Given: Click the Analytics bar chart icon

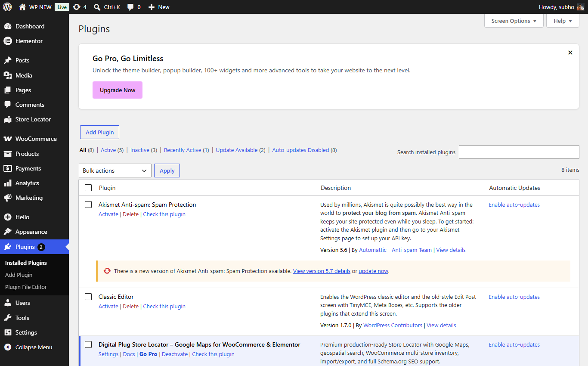Looking at the screenshot, I should pos(7,183).
